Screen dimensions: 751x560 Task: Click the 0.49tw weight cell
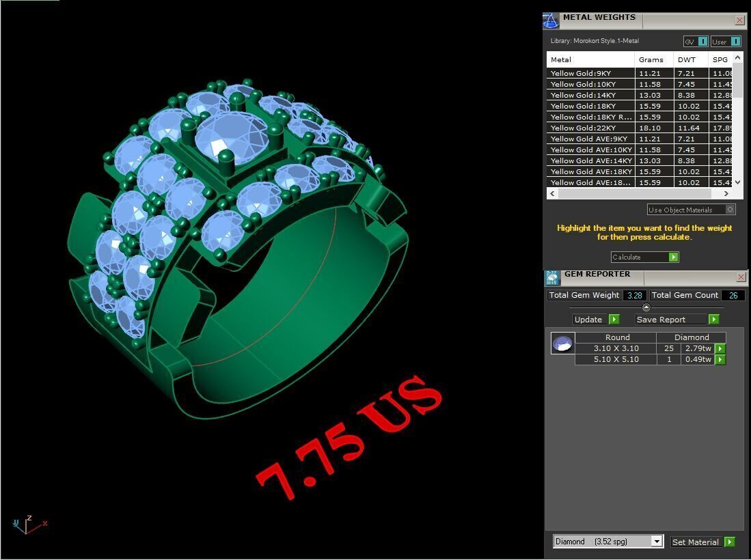click(698, 359)
